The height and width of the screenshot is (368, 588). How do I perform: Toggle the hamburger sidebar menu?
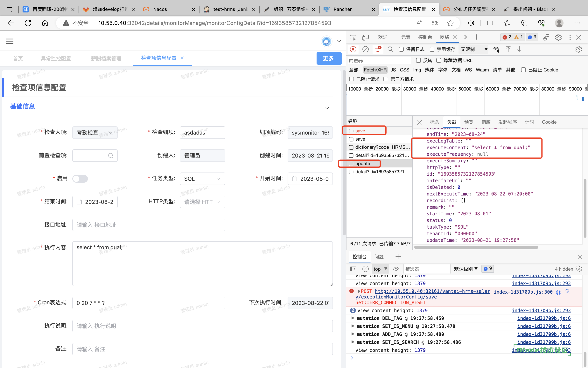pyautogui.click(x=10, y=41)
